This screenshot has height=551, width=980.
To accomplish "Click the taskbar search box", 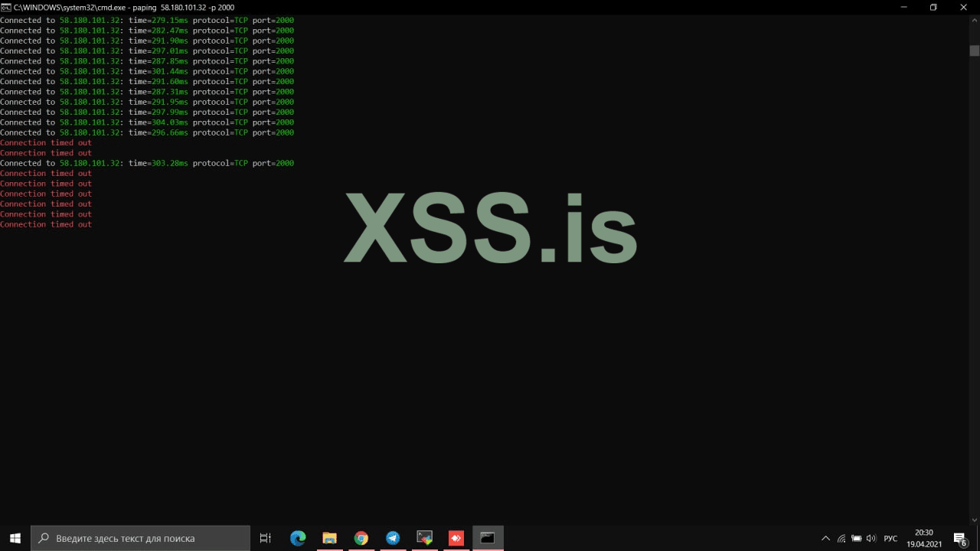I will point(141,538).
